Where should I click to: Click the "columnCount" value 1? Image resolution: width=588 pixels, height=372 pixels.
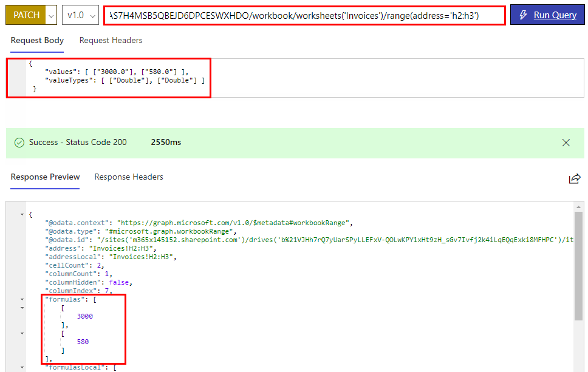(x=107, y=274)
